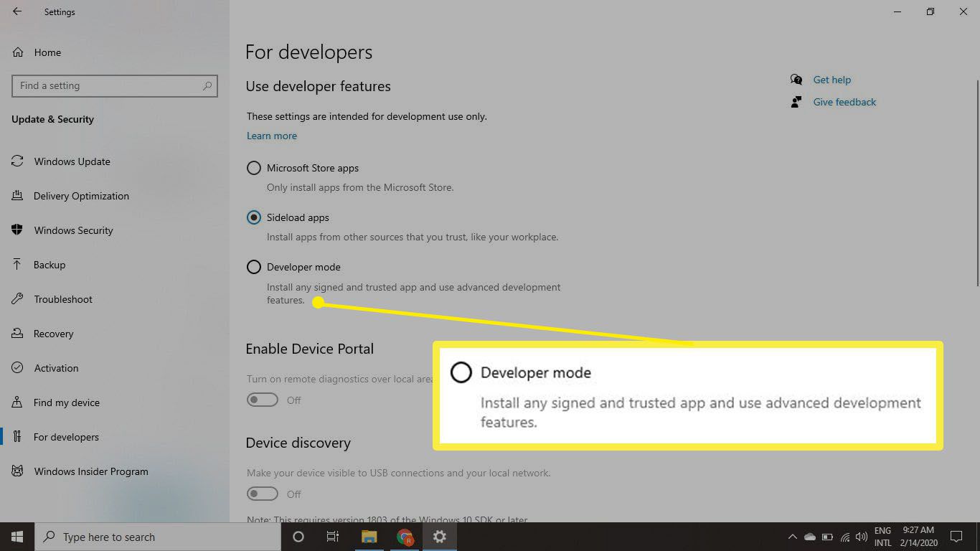Go to the Recovery page
This screenshot has height=551, width=980.
click(54, 334)
